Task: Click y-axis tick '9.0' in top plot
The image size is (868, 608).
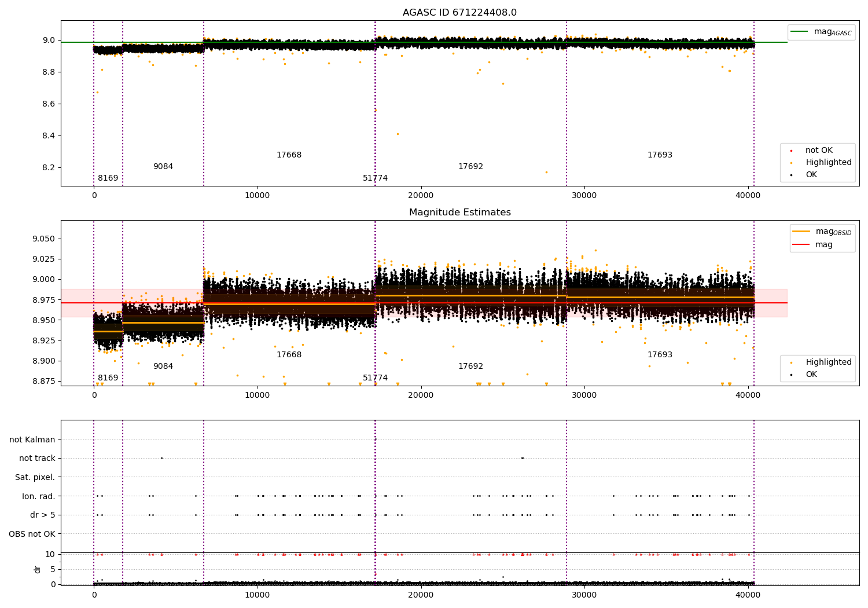Action: 48,41
